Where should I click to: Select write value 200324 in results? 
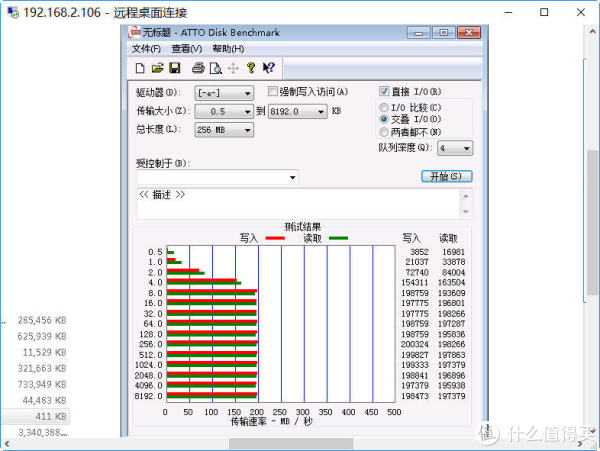click(415, 344)
